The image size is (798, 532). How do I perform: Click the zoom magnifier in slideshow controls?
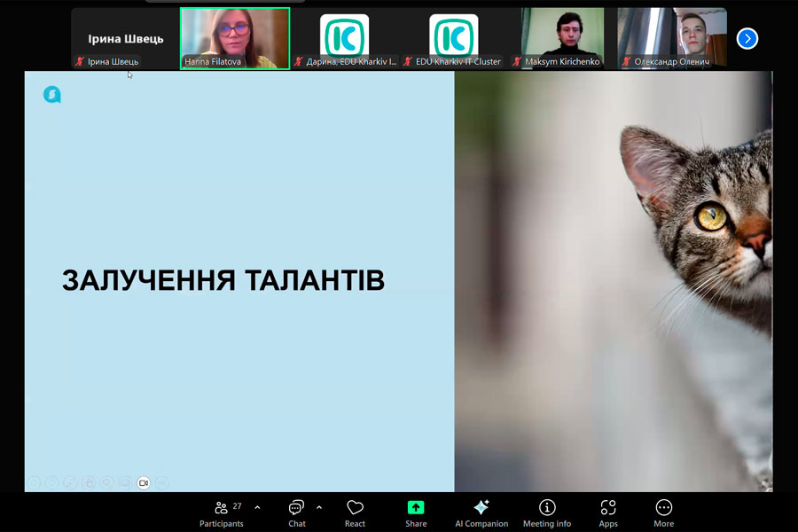coord(107,482)
